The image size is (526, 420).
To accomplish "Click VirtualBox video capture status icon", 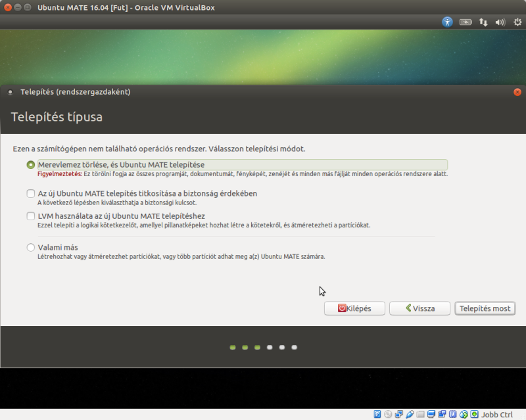I will coord(442,414).
